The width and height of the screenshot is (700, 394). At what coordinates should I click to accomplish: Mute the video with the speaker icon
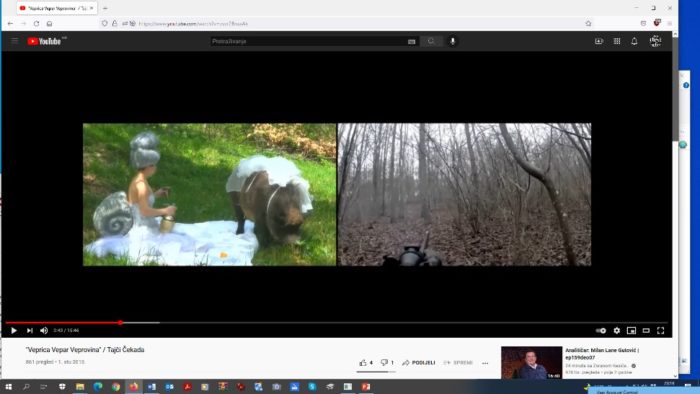(x=44, y=330)
